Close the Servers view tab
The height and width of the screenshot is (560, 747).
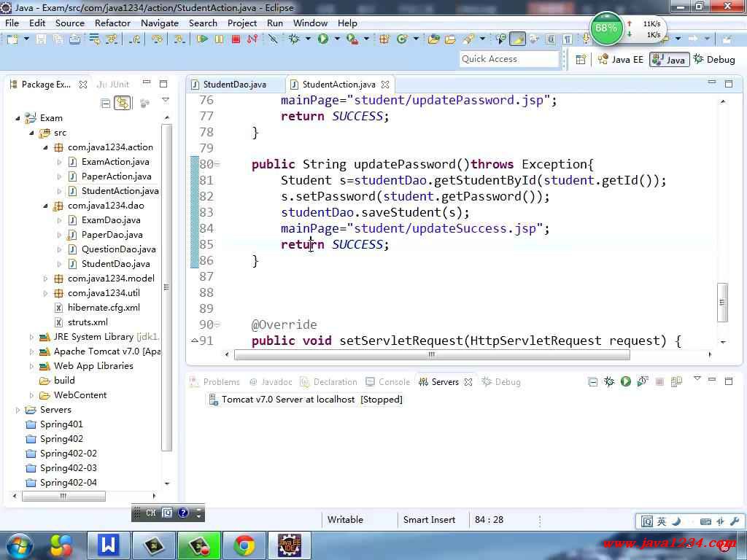(468, 382)
